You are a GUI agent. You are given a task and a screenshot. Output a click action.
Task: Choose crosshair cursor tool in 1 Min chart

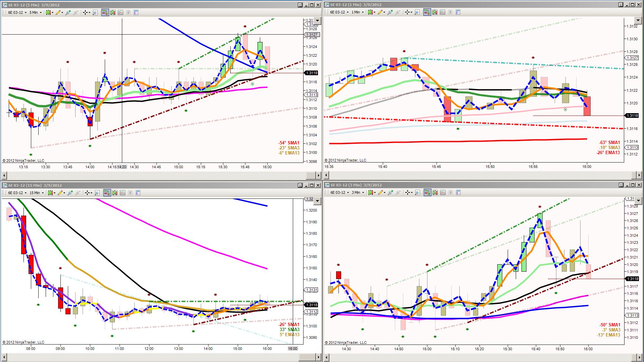(x=408, y=12)
